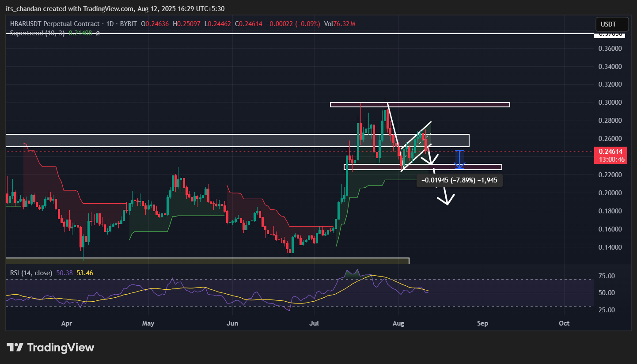Click the 0.20000 price axis label
637x364 pixels.
pyautogui.click(x=610, y=193)
